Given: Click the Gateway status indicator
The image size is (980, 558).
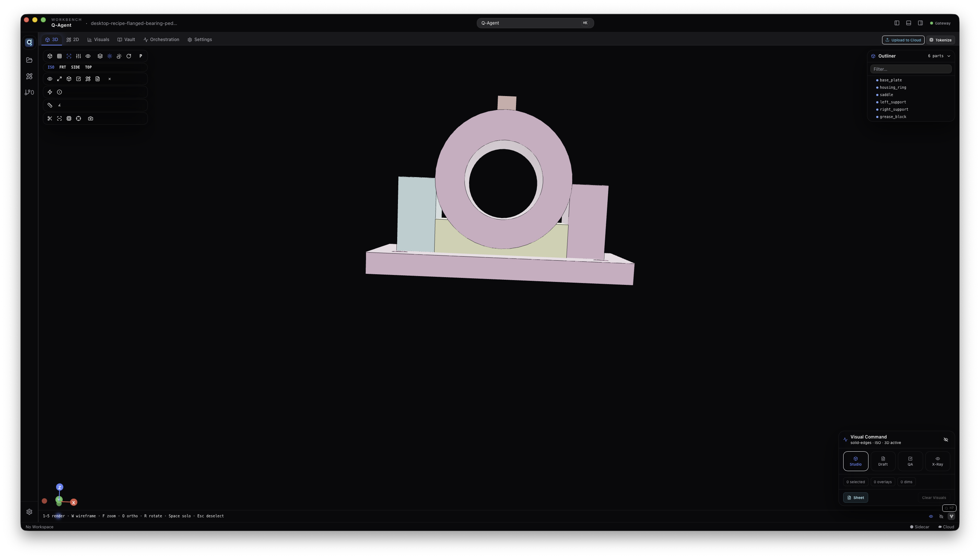Looking at the screenshot, I should coord(940,23).
